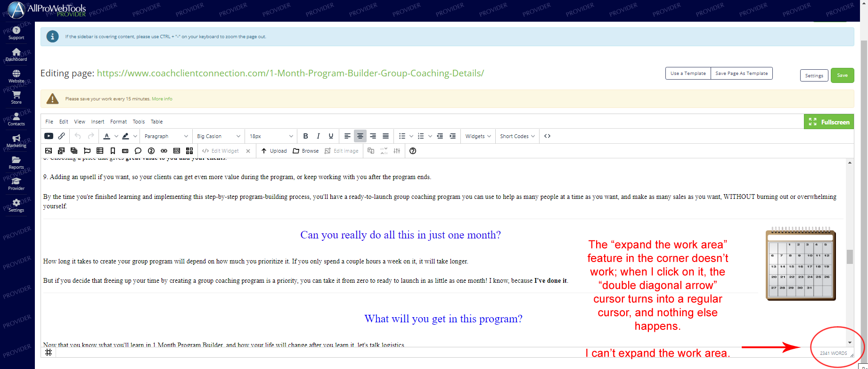
Task: Open the Table menu
Action: 156,122
